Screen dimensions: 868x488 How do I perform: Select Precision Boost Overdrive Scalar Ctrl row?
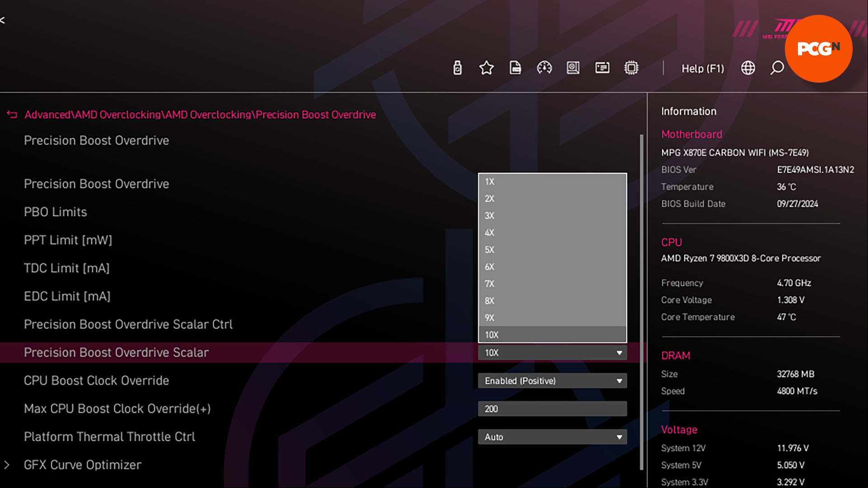coord(128,324)
